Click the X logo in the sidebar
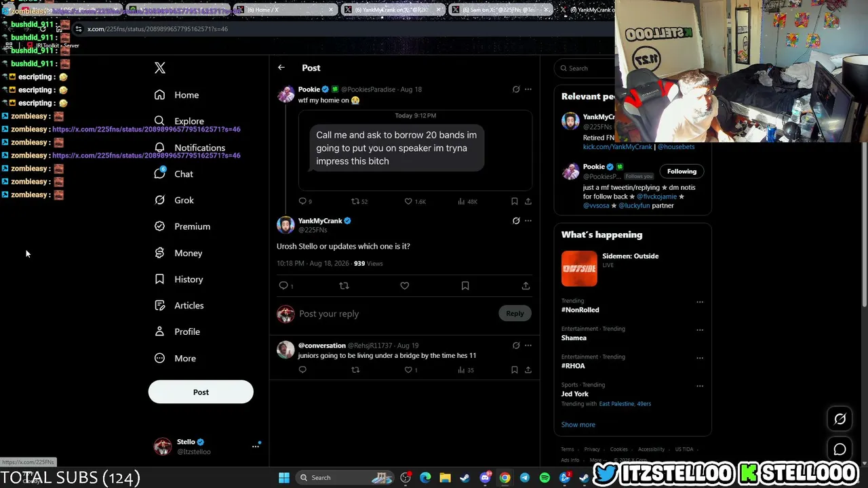 (x=160, y=68)
